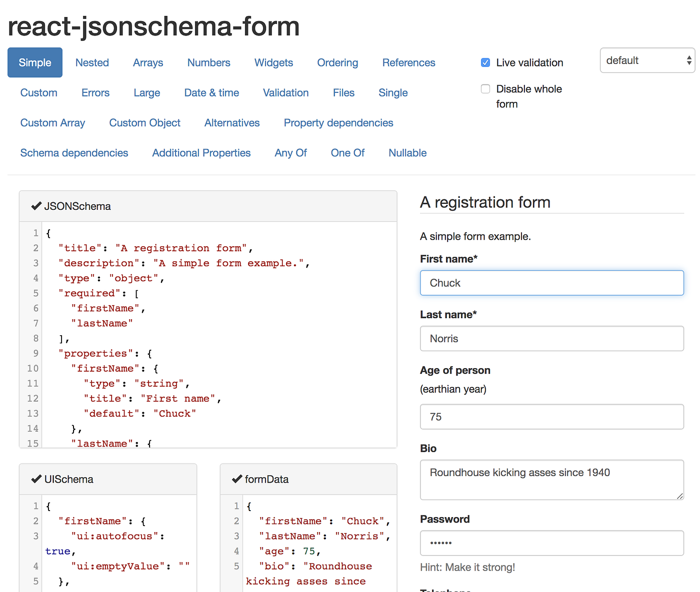Uncheck the Live validation checkbox
Screen dimensions: 700x592
[485, 62]
